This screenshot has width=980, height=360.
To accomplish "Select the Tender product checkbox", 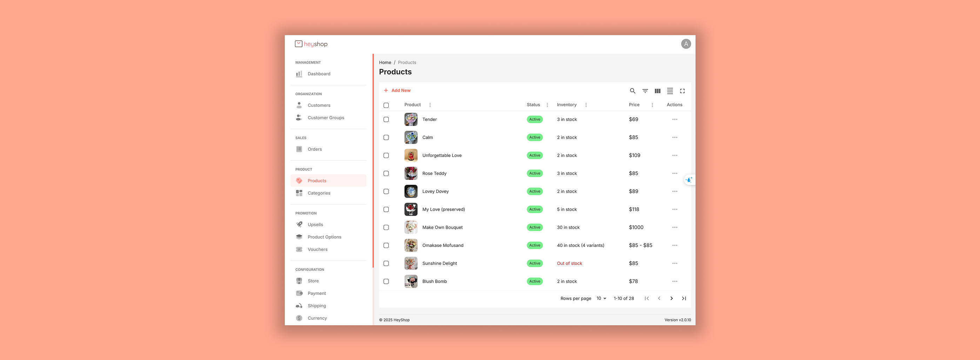I will pos(386,120).
